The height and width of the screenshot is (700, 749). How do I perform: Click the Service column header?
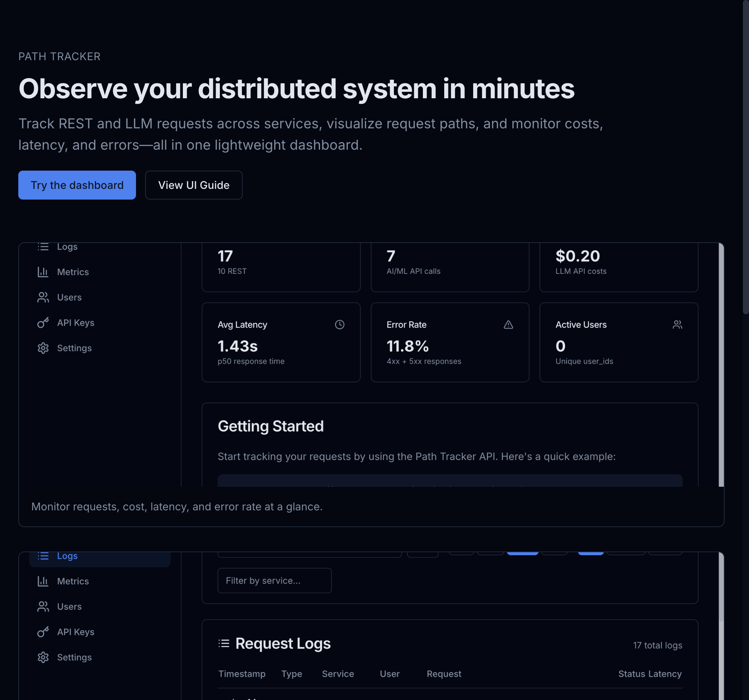(338, 674)
